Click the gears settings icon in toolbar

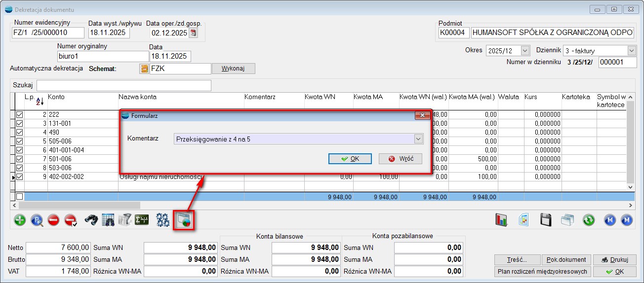click(162, 220)
